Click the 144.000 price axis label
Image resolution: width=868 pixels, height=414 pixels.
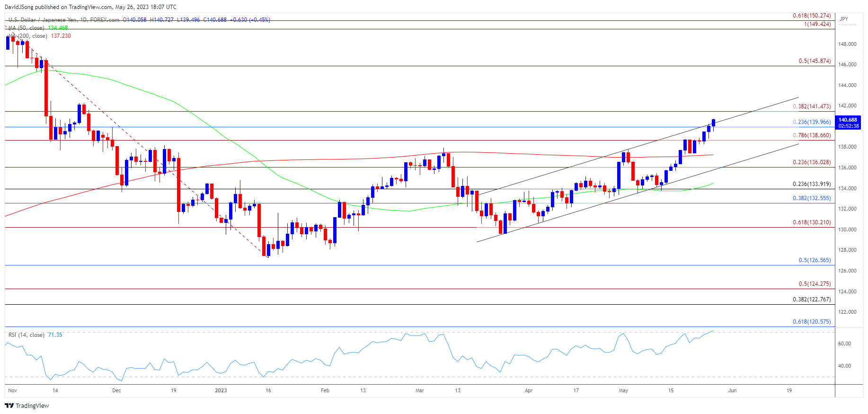pyautogui.click(x=847, y=85)
